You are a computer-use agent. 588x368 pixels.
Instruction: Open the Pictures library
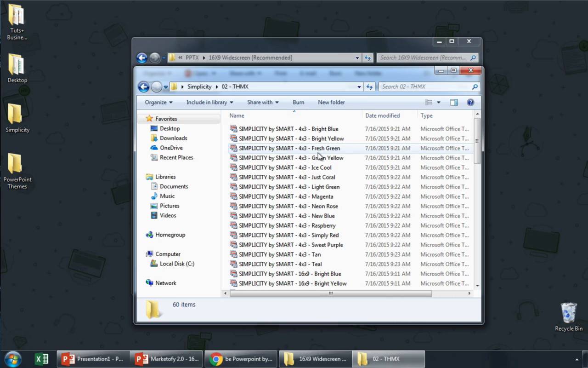170,206
